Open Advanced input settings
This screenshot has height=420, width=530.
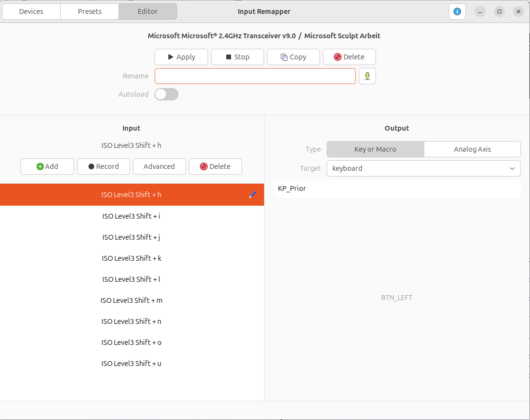pyautogui.click(x=159, y=166)
